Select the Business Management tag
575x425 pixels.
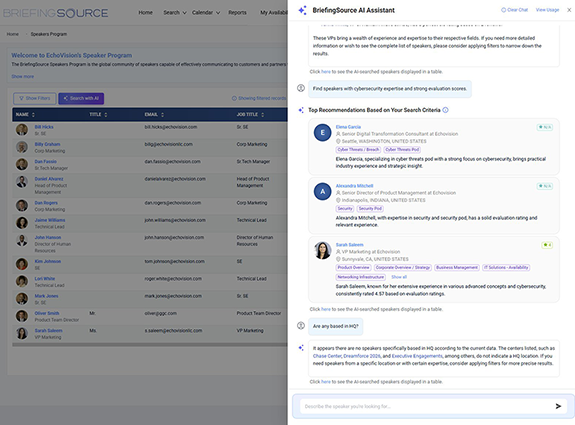[x=457, y=268]
